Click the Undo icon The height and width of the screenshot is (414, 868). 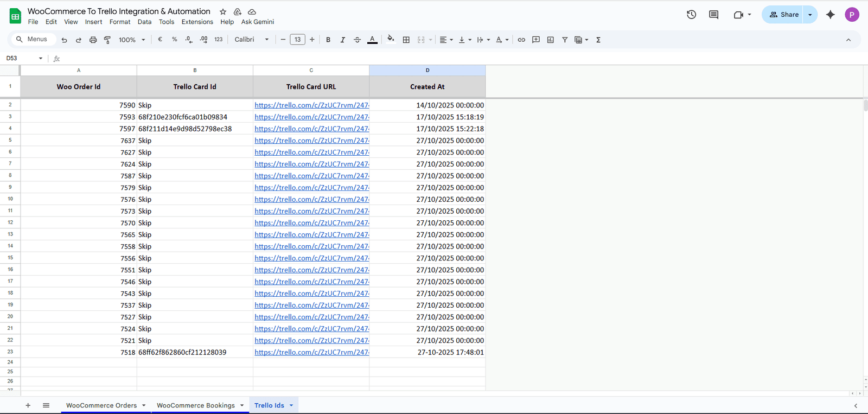64,40
